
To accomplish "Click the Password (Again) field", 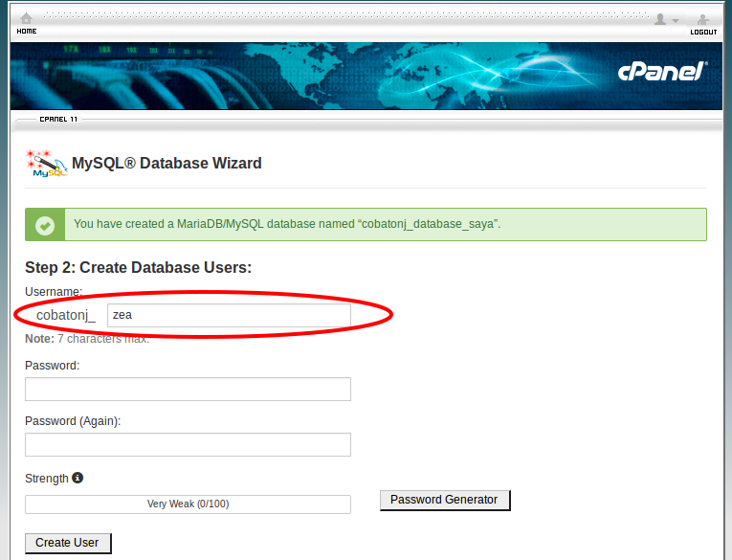I will pyautogui.click(x=188, y=444).
